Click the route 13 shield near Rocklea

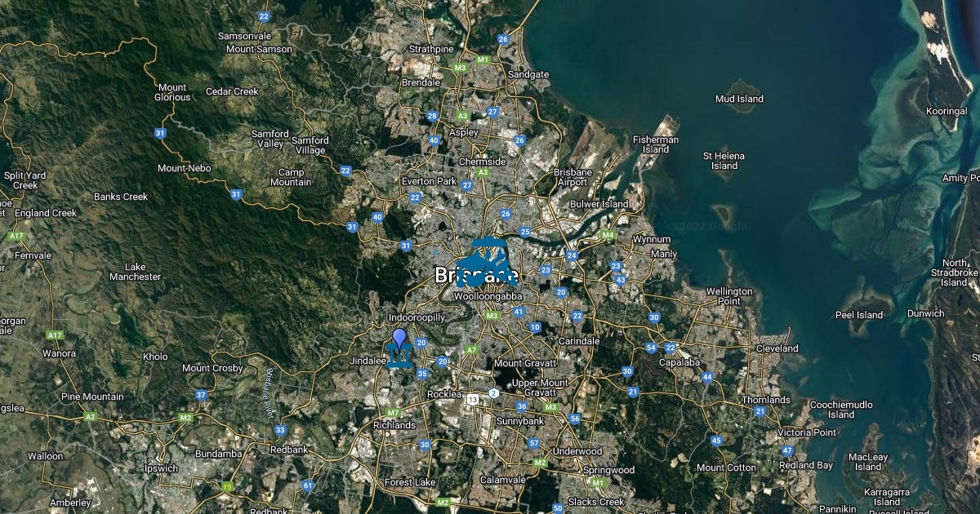(474, 400)
